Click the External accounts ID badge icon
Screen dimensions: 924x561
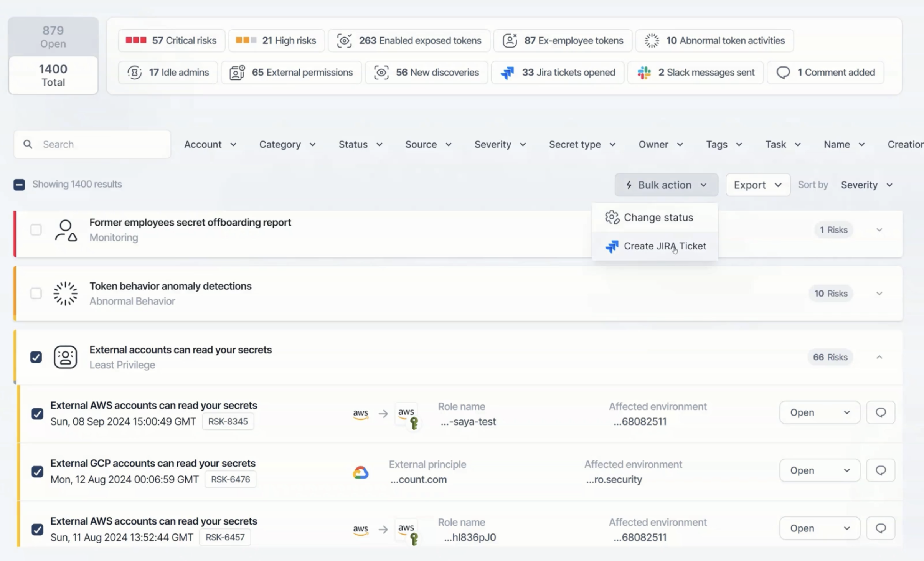(x=65, y=357)
